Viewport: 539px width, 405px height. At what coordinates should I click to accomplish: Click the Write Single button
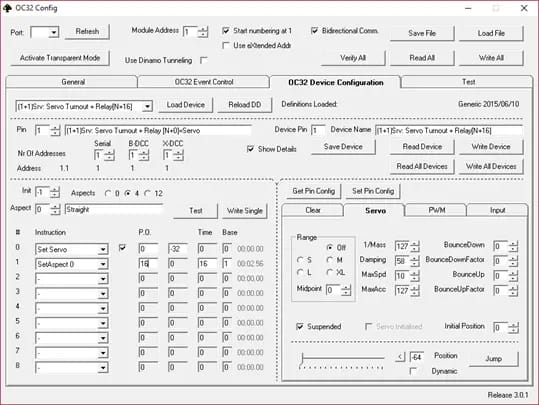(x=245, y=211)
